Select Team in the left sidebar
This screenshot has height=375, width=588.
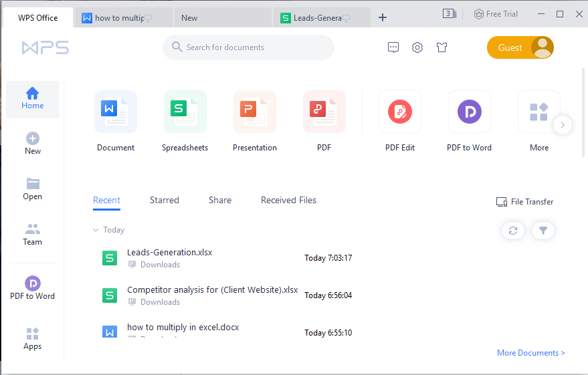[x=33, y=235]
